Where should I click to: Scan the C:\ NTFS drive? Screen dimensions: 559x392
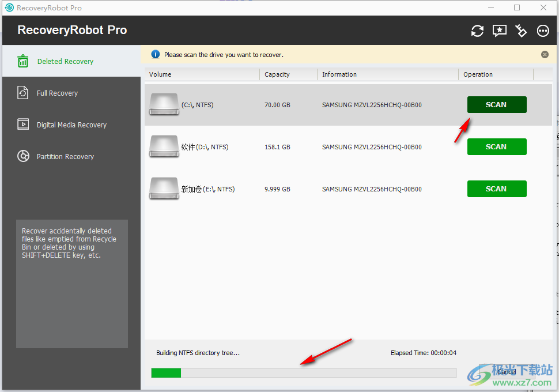click(497, 104)
